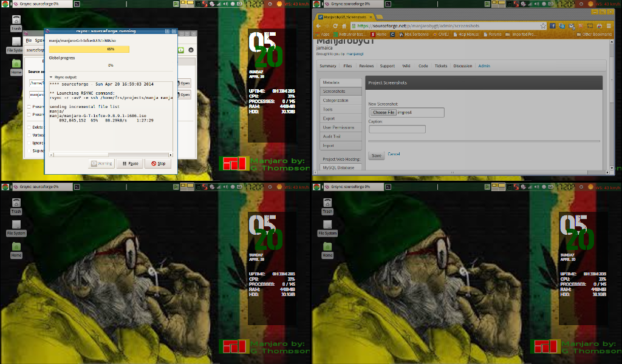This screenshot has height=364, width=622.
Task: Click the Chrome page vertical scrollbar
Action: click(612, 106)
